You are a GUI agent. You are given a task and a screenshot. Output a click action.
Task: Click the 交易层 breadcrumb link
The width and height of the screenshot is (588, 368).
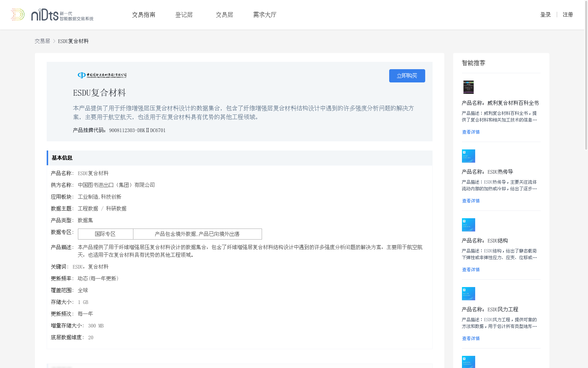coord(42,41)
